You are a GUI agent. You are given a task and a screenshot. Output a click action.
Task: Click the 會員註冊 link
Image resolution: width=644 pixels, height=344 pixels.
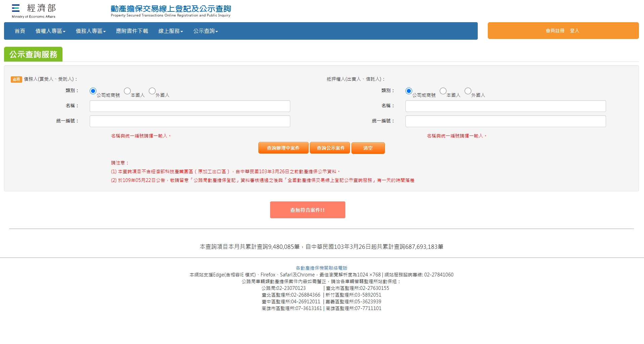pos(555,31)
